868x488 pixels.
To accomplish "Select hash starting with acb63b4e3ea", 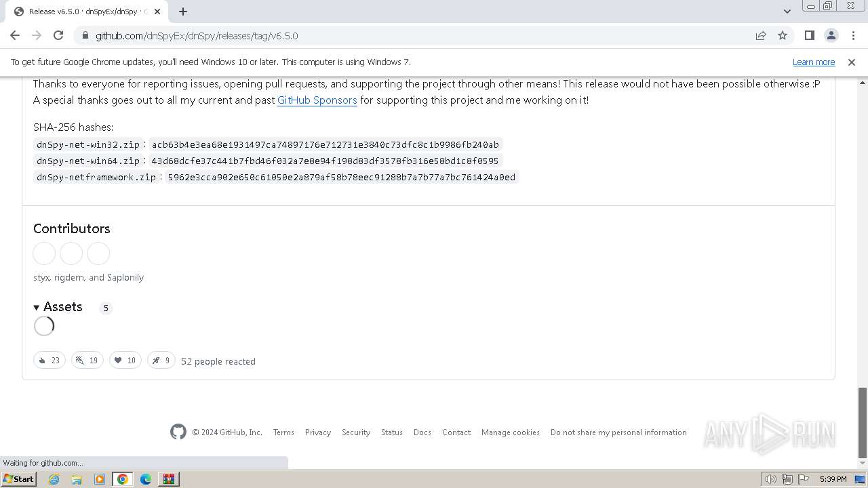I will 325,144.
